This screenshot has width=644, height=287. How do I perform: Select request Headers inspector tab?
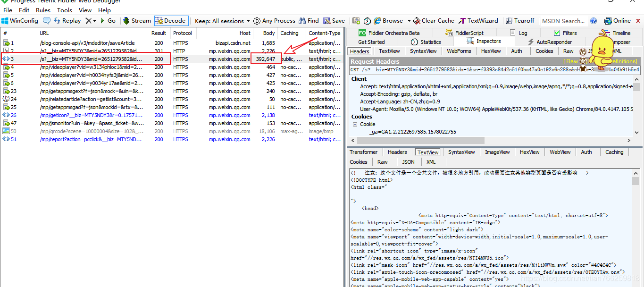(360, 51)
